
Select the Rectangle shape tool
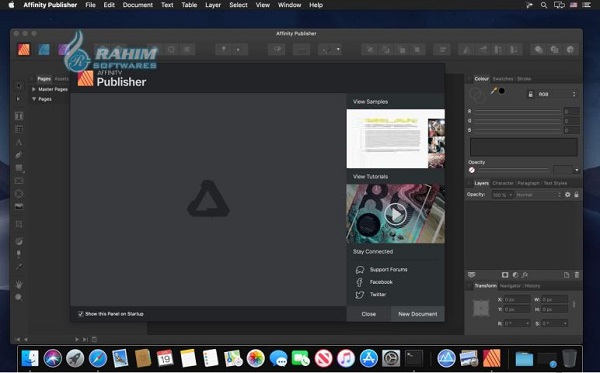coord(19,168)
